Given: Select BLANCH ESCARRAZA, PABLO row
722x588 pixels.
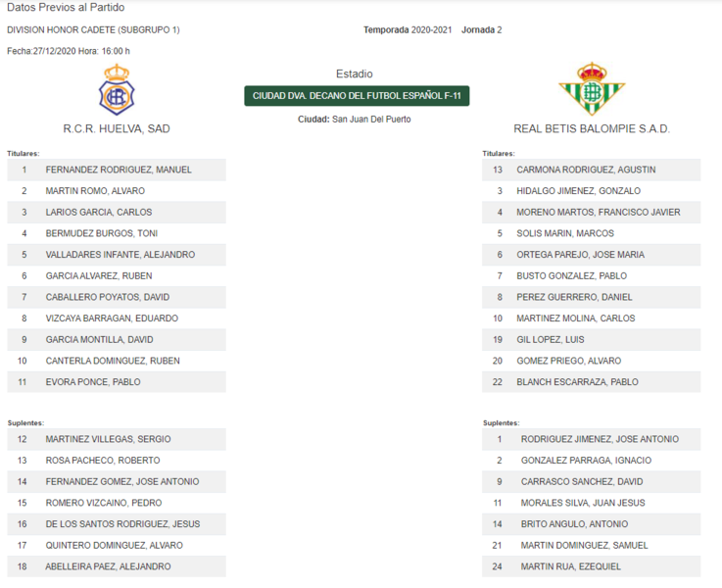Looking at the screenshot, I should (592, 382).
